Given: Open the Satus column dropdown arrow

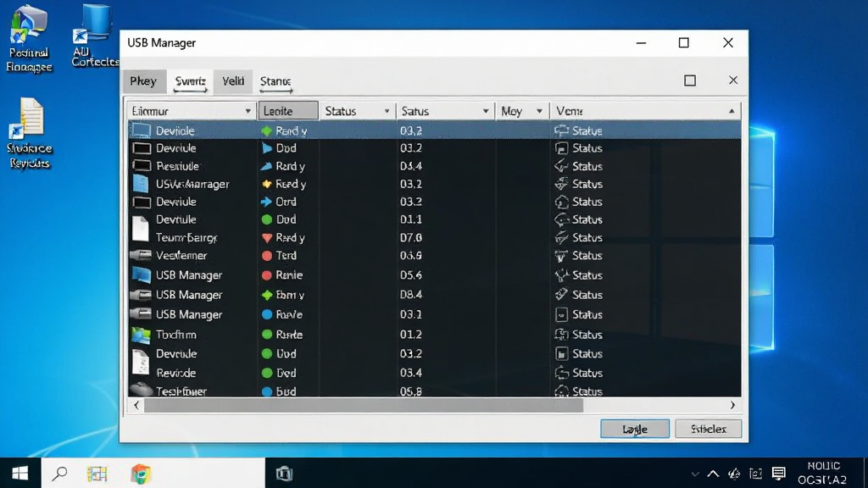Looking at the screenshot, I should [486, 111].
